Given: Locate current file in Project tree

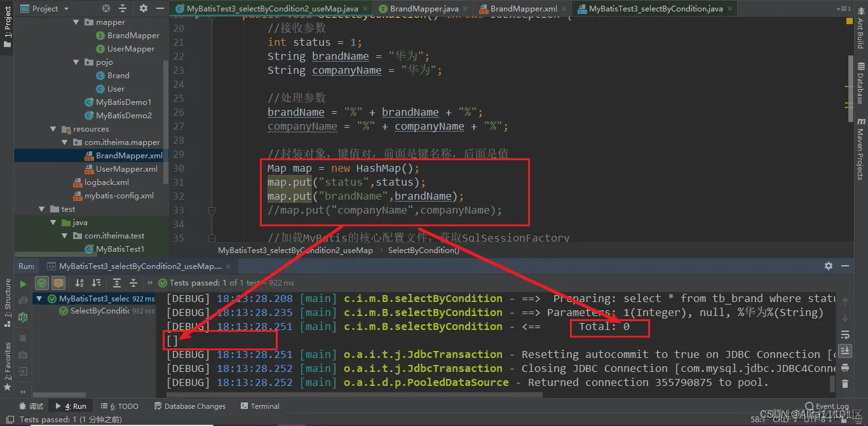Looking at the screenshot, I should [105, 8].
